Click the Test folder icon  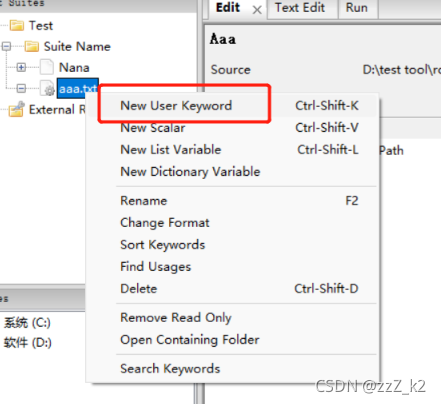point(17,25)
